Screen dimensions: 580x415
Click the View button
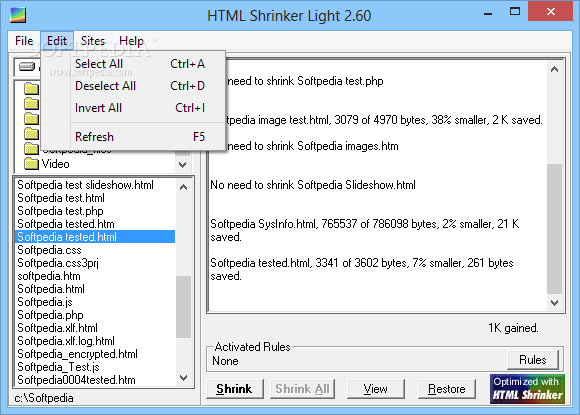point(375,389)
